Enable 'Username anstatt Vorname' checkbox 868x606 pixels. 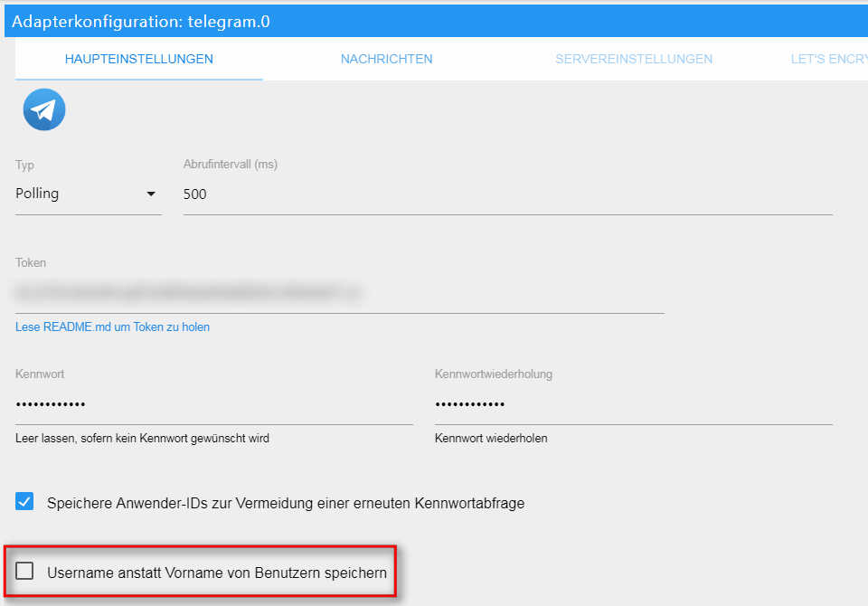pos(24,571)
